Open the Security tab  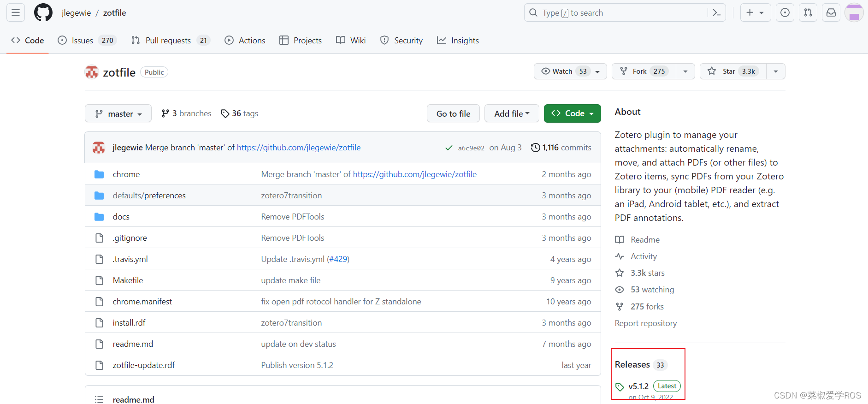click(x=402, y=41)
